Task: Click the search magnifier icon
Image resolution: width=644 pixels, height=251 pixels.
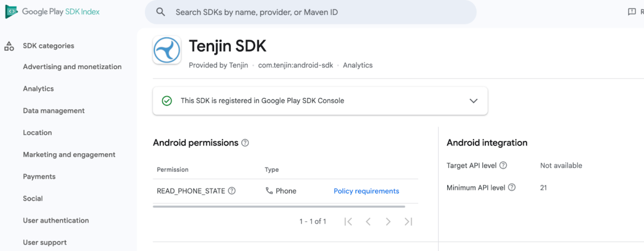Action: pos(160,12)
